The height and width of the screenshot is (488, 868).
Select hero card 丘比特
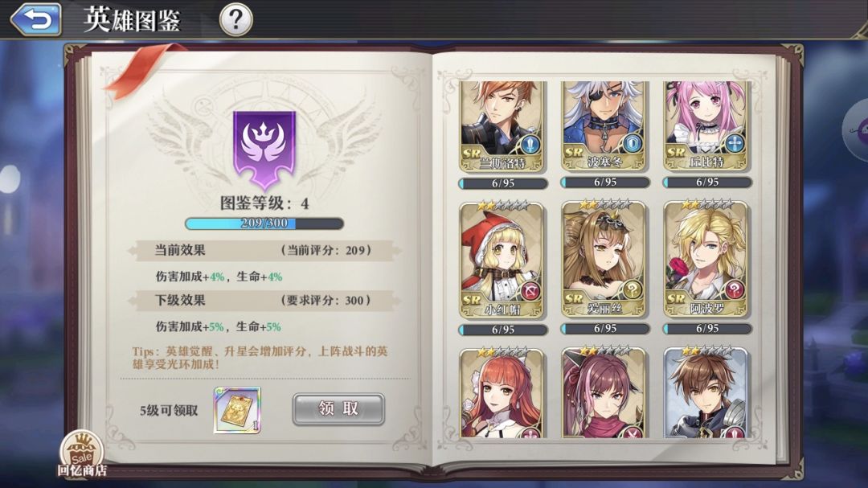(x=707, y=126)
